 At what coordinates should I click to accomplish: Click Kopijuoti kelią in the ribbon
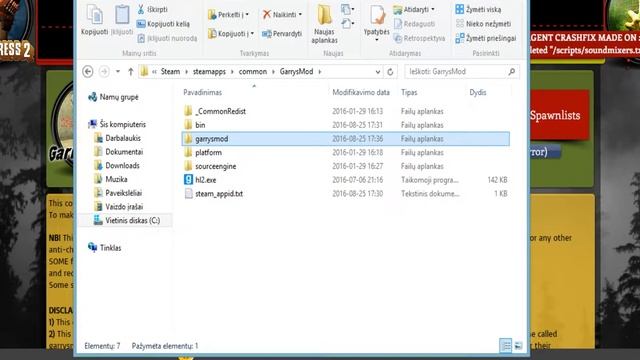tap(163, 24)
